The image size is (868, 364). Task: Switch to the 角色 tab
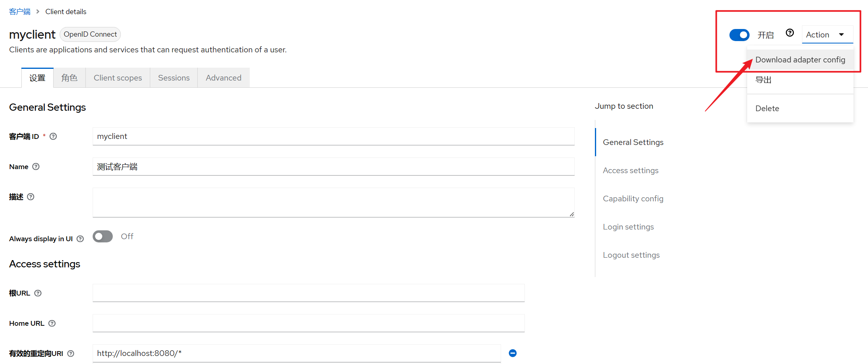tap(69, 78)
